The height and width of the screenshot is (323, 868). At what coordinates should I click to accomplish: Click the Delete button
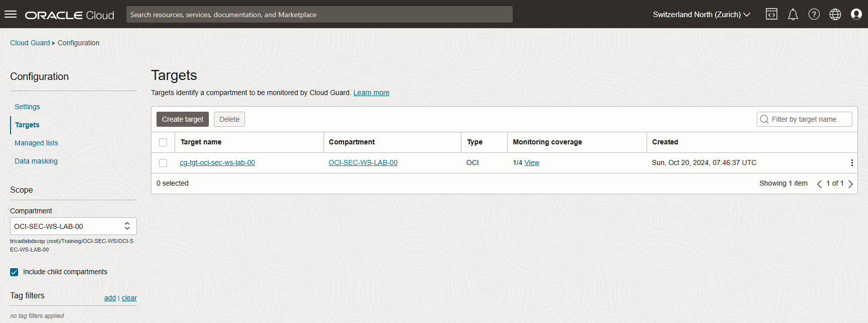click(229, 119)
